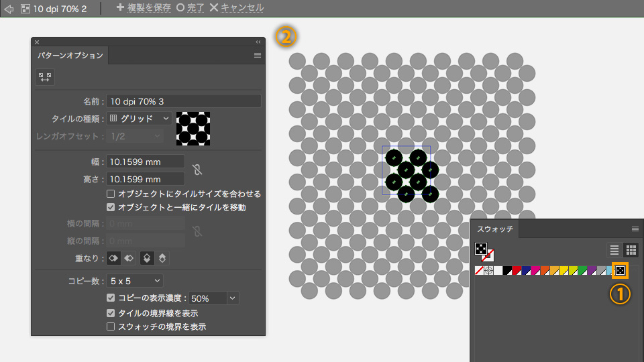
Task: Open the スウォッチ panel menu
Action: click(x=635, y=229)
